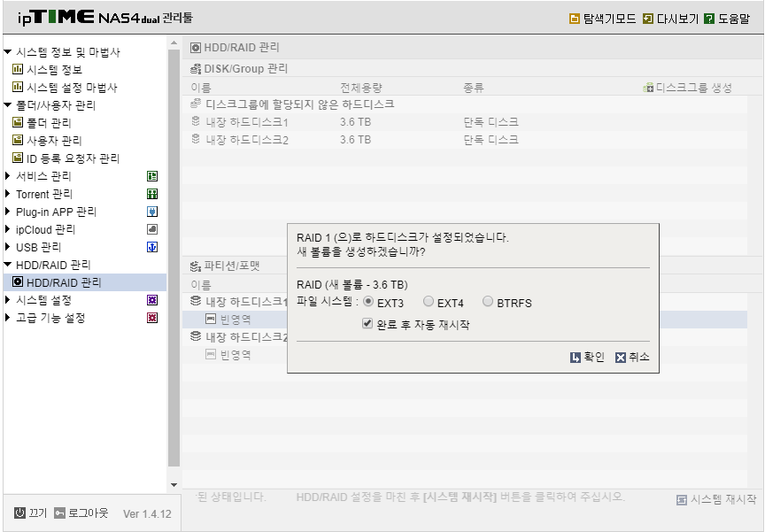This screenshot has width=765, height=532.
Task: Click the 내장 하드디스크2 disk icon in DISK/Group list
Action: coord(196,140)
